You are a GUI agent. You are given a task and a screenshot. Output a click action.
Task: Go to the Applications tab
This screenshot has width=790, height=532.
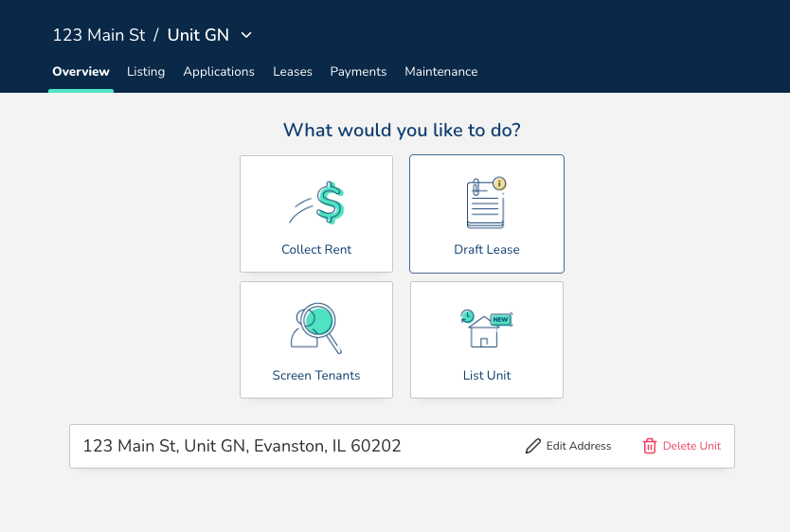(x=219, y=72)
